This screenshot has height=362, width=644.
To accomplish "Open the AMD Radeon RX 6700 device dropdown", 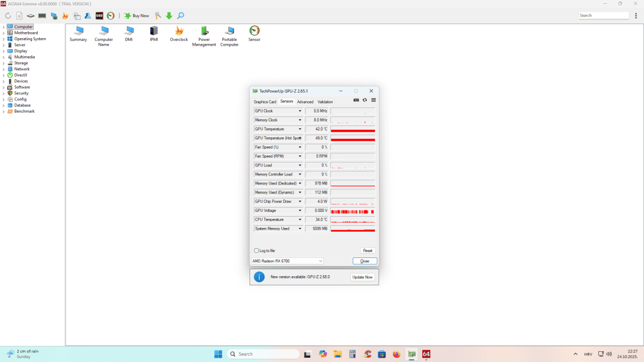I will [x=287, y=261].
